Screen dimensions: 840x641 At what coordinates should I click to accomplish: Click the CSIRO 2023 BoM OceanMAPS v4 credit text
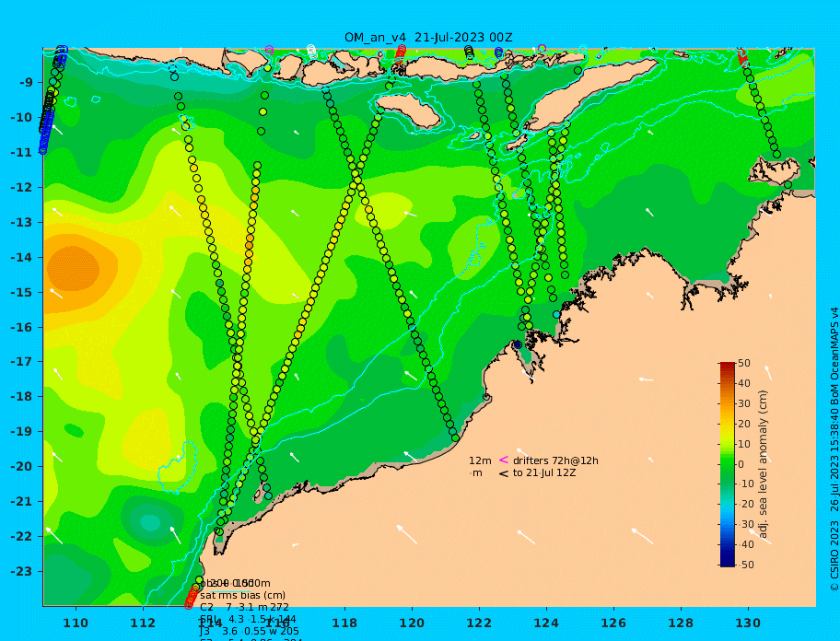point(834,449)
